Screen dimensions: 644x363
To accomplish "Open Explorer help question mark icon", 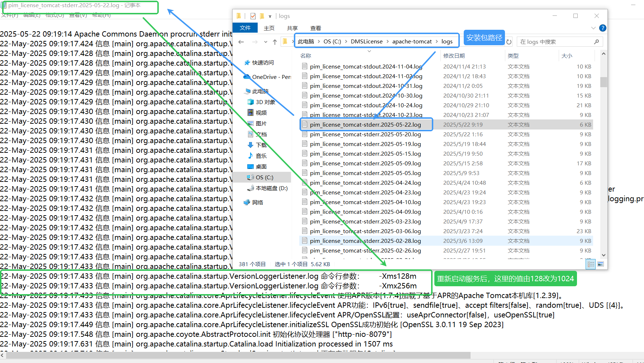I will (x=603, y=28).
